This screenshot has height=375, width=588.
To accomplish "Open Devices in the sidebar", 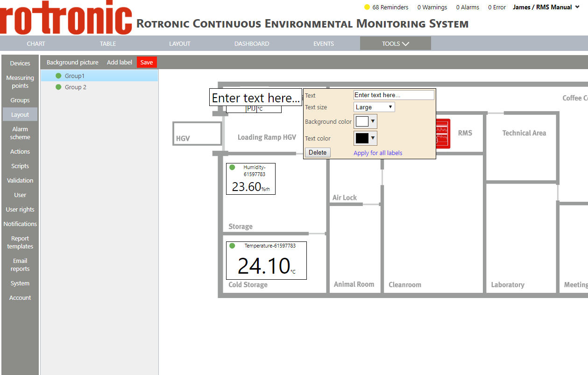I will (x=20, y=63).
